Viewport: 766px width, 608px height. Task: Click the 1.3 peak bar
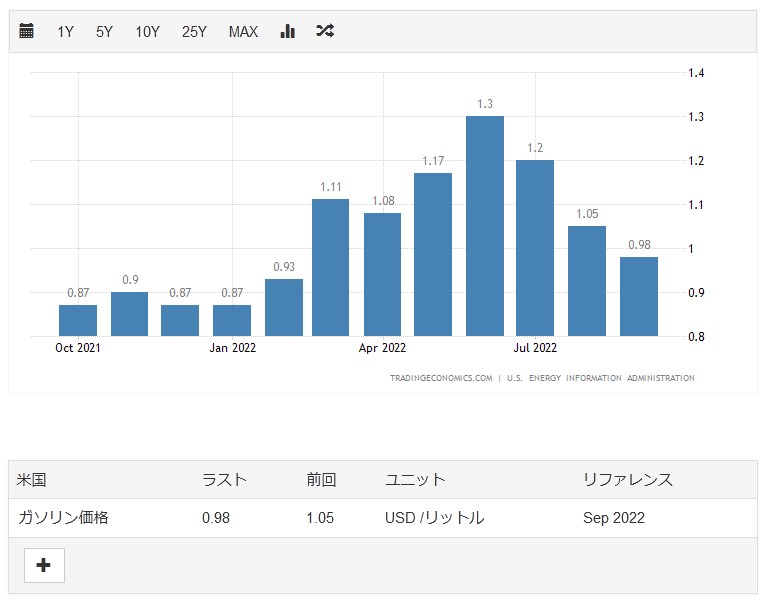coord(485,226)
